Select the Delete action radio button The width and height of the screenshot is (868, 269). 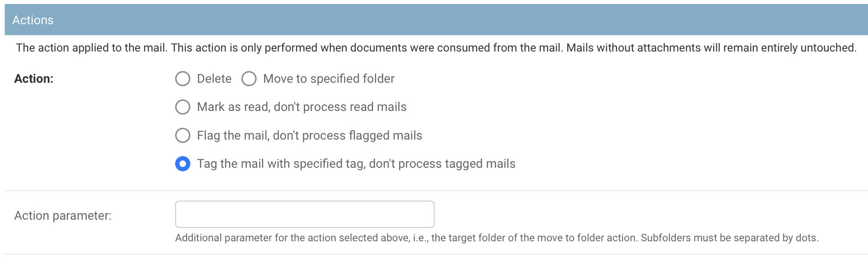click(183, 79)
